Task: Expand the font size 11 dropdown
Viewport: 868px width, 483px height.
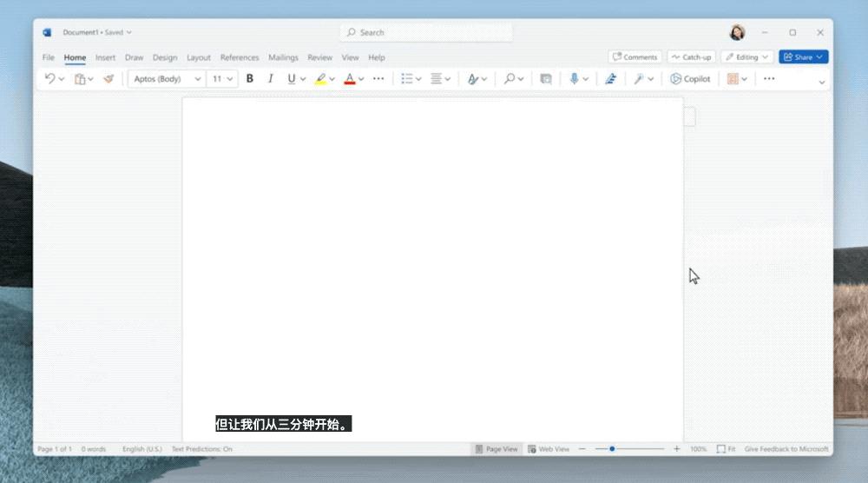Action: pos(223,79)
